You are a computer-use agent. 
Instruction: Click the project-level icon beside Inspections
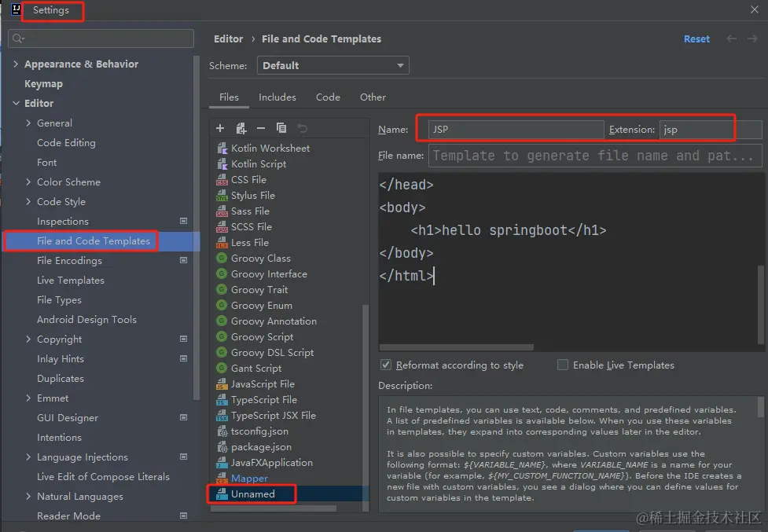184,222
